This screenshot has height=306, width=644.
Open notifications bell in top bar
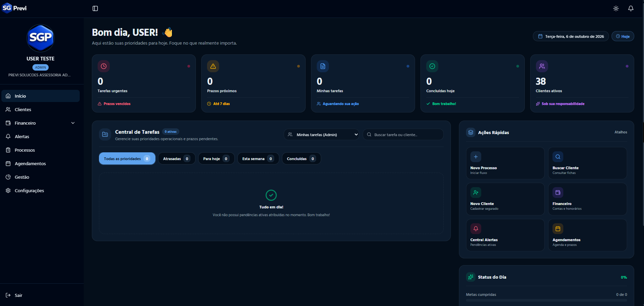tap(631, 8)
